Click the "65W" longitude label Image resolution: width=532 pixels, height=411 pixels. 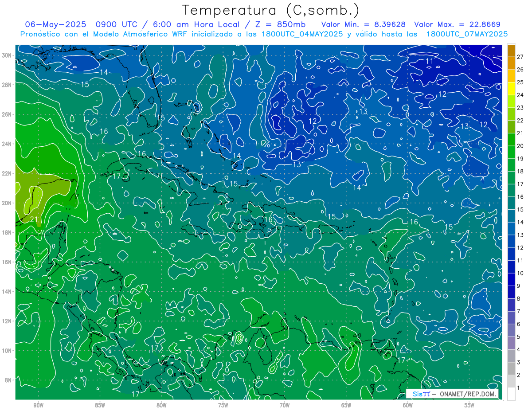(x=346, y=405)
